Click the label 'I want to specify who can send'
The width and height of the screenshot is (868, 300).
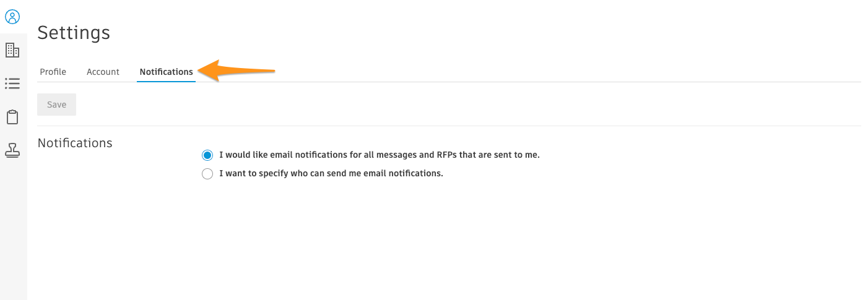pos(331,173)
